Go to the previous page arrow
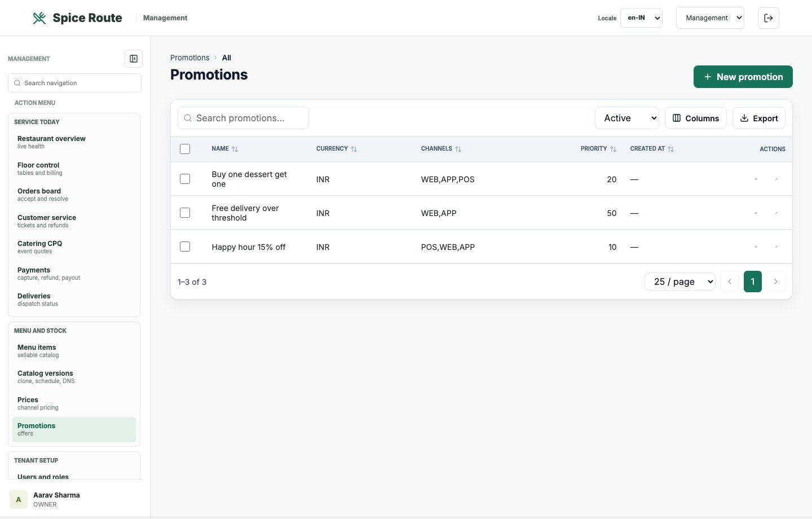 coord(730,282)
